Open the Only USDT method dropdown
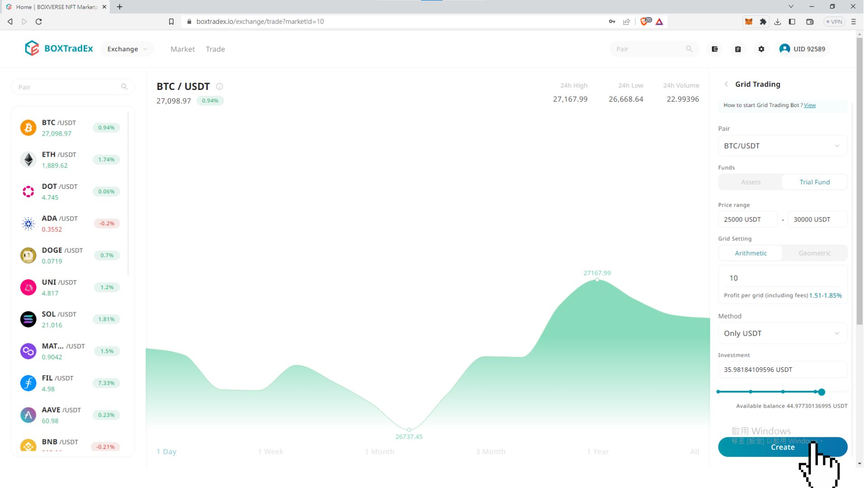Image resolution: width=868 pixels, height=488 pixels. pos(783,333)
